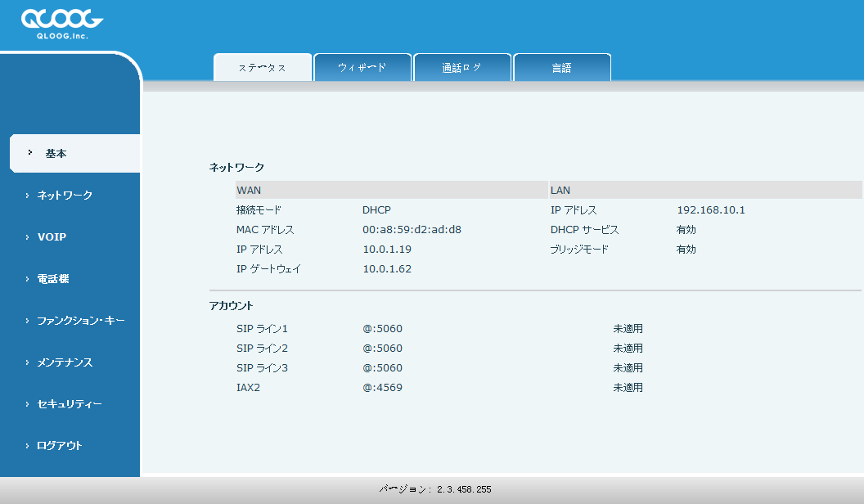Open the ステータス tab

point(263,68)
